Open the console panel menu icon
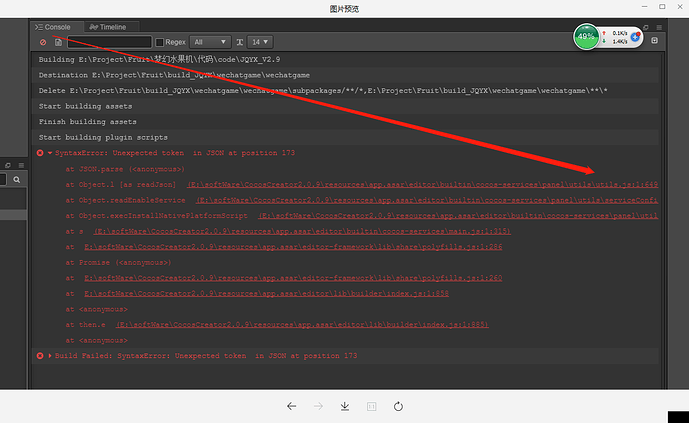The width and height of the screenshot is (689, 423). [659, 27]
